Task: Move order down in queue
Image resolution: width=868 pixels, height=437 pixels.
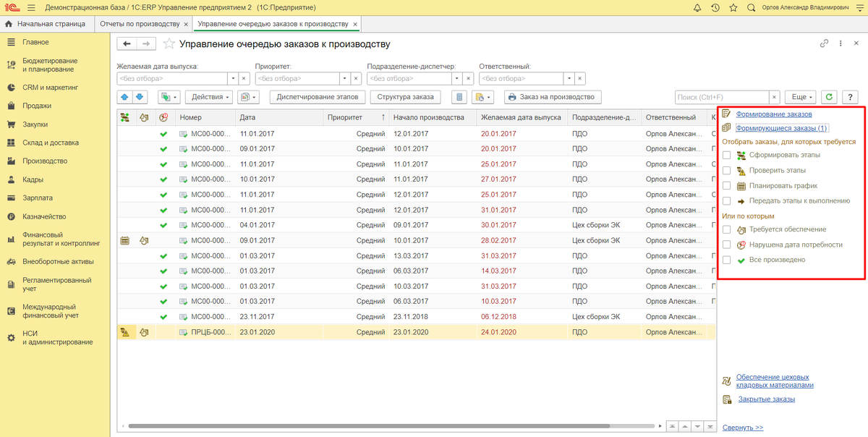Action: [x=140, y=97]
